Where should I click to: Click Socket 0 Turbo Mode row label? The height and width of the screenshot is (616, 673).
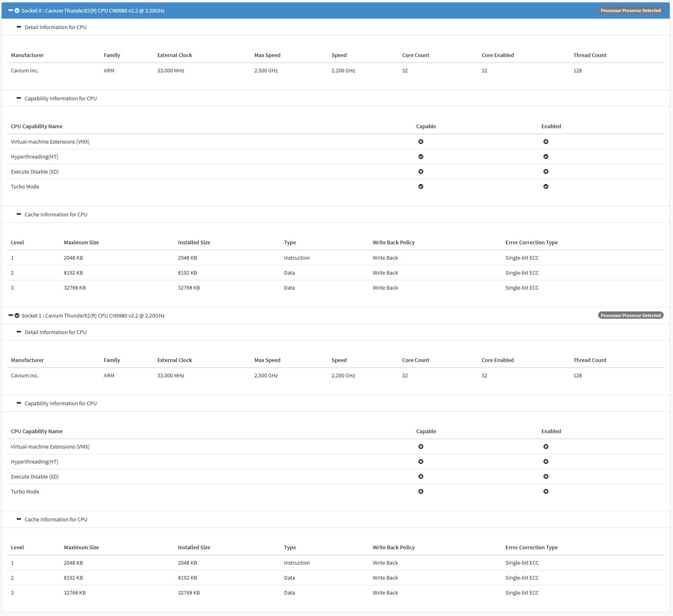coord(25,187)
